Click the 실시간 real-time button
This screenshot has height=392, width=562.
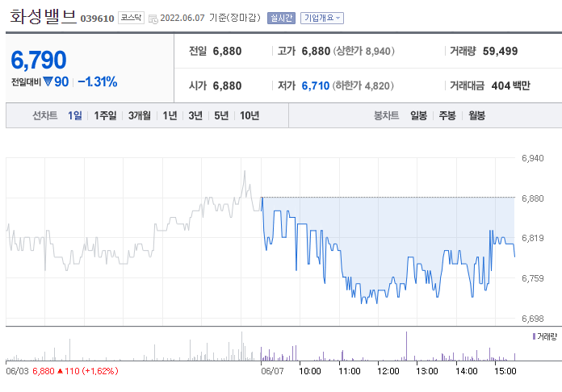(281, 18)
